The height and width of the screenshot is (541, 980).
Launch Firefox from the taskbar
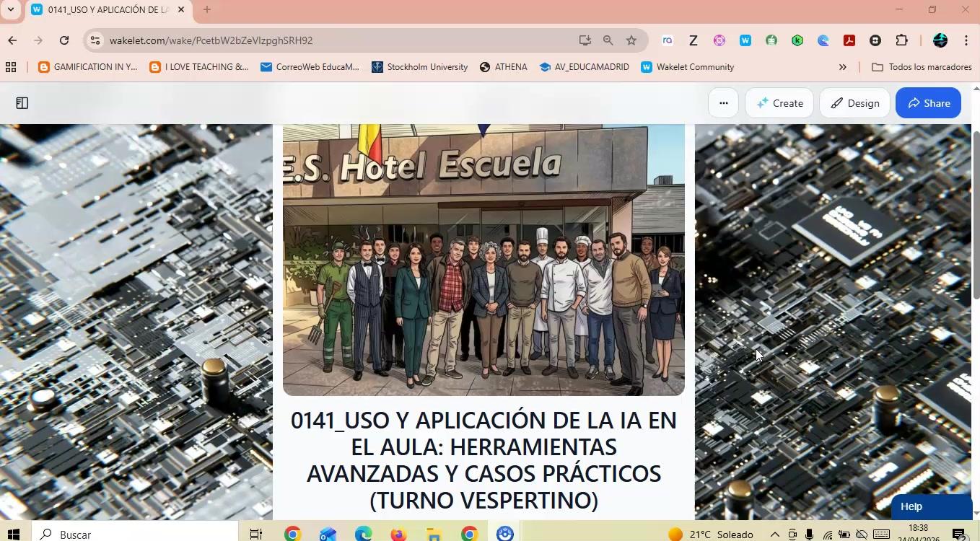click(398, 535)
